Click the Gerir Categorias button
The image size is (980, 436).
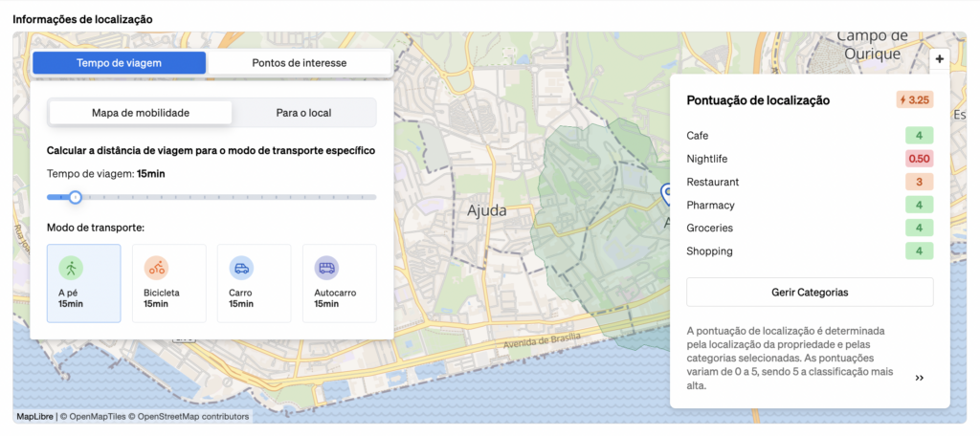(810, 293)
